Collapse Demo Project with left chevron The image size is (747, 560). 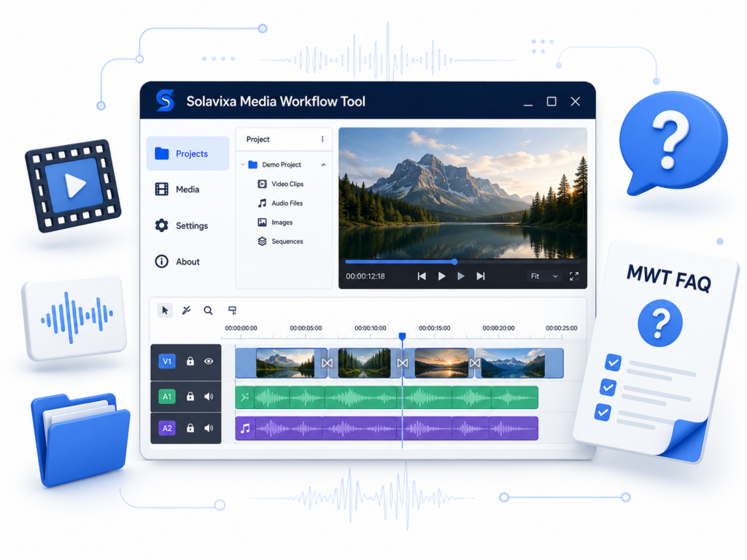click(x=242, y=165)
